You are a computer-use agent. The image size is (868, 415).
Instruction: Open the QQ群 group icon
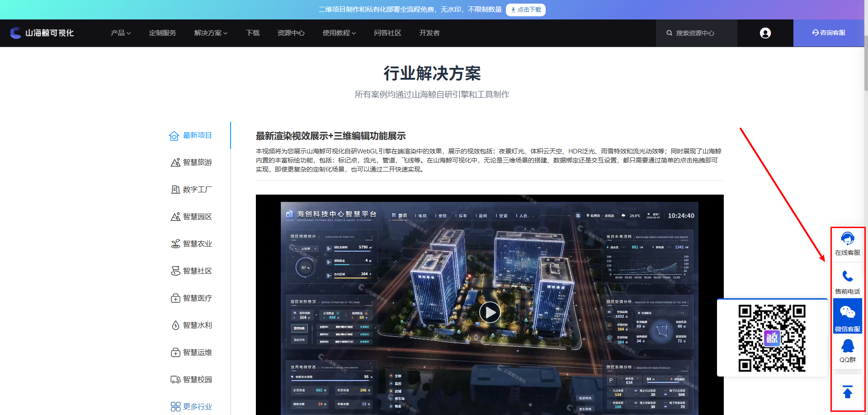848,346
